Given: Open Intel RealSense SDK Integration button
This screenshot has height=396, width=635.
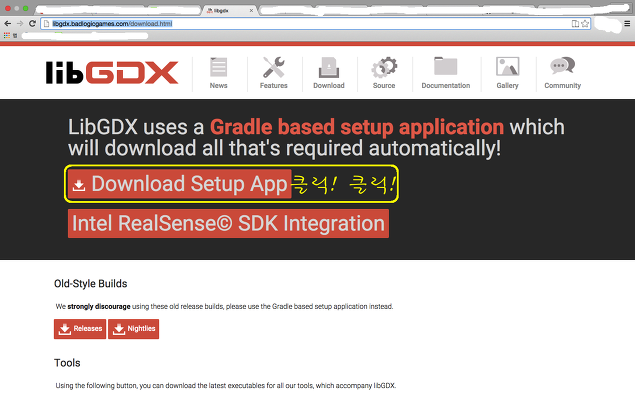Looking at the screenshot, I should coord(228,224).
